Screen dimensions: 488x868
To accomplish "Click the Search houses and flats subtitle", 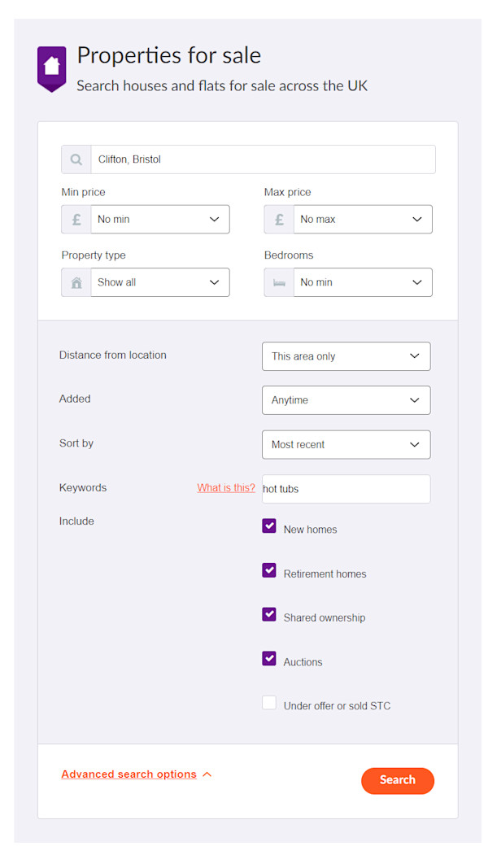I will point(222,85).
